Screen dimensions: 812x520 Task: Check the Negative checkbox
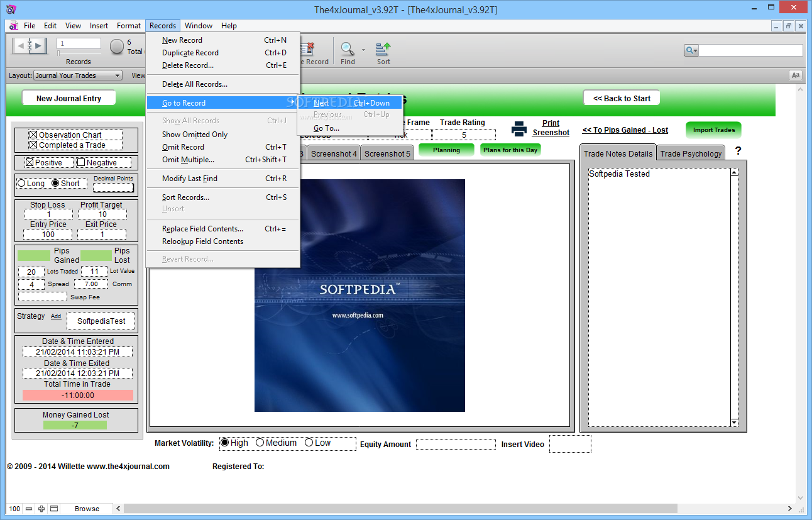point(81,162)
